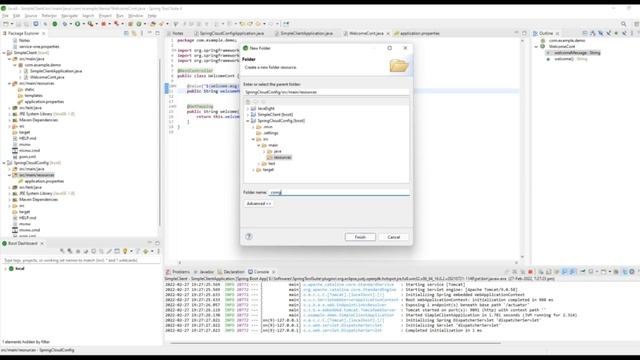Open the File menu
Screen dimensions: 640x360
pyautogui.click(x=5, y=16)
